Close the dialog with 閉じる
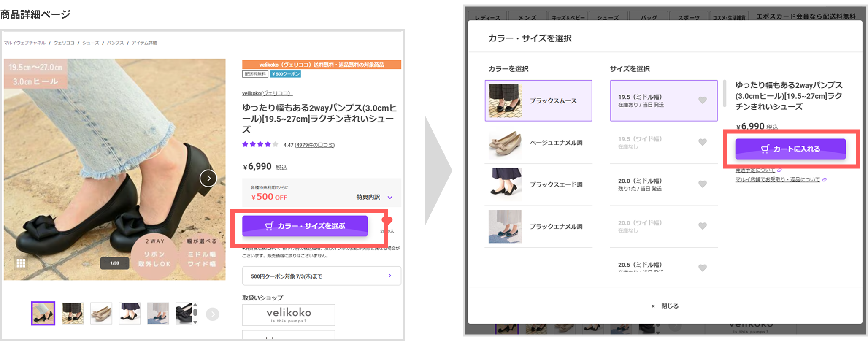The height and width of the screenshot is (341, 868). pyautogui.click(x=665, y=306)
